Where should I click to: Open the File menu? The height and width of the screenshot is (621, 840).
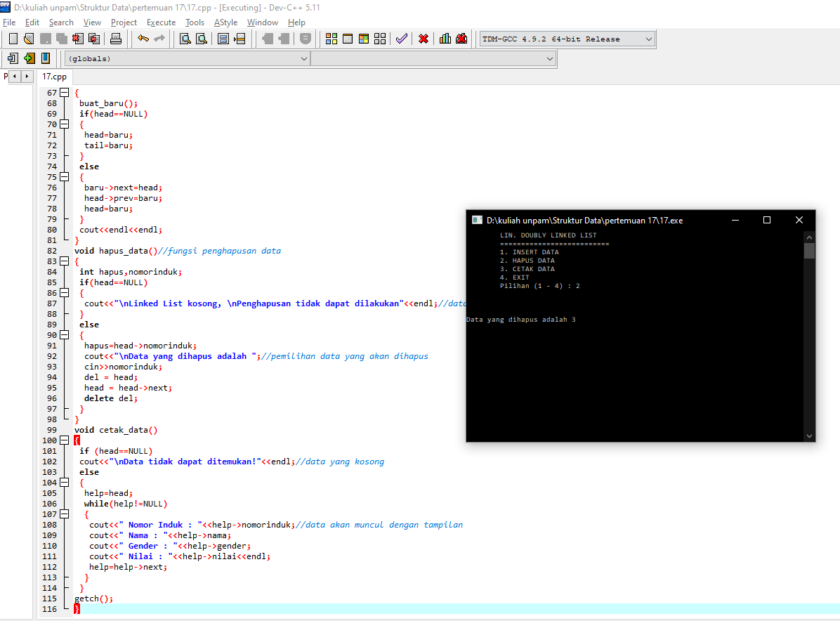(9, 22)
